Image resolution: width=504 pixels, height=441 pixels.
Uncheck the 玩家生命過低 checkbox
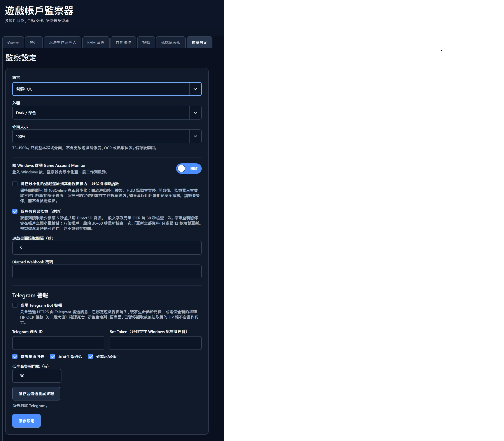53,357
